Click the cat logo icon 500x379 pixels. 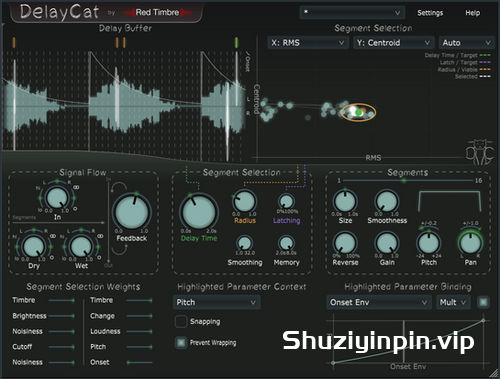pyautogui.click(x=479, y=152)
